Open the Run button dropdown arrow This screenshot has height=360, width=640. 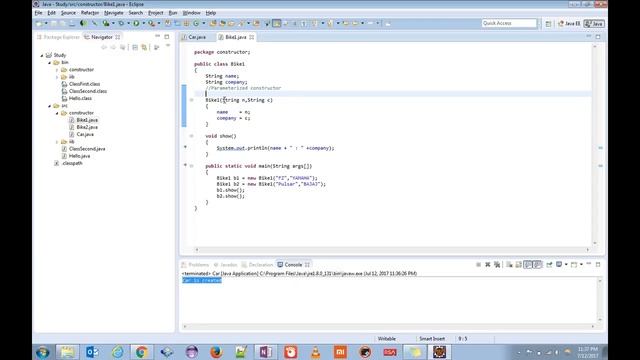click(143, 24)
